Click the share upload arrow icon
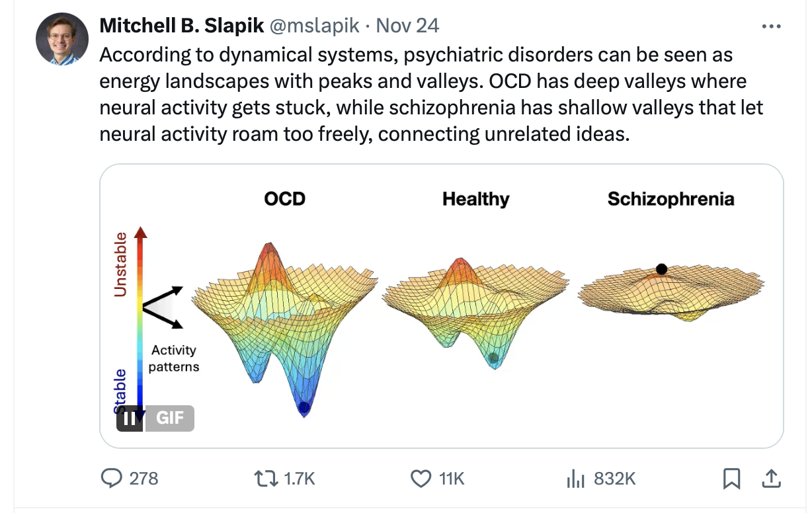 point(771,478)
